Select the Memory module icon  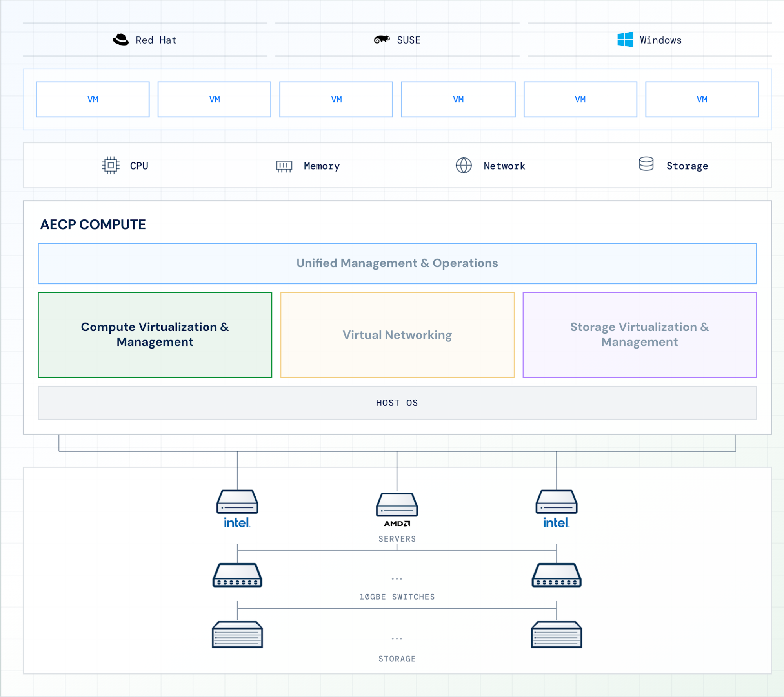click(284, 166)
